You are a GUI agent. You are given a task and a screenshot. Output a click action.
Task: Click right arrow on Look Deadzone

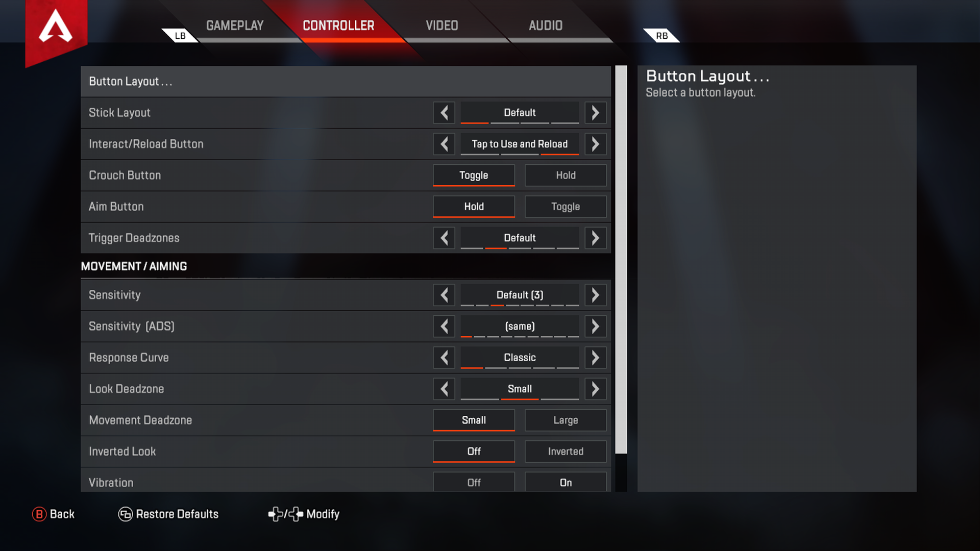pyautogui.click(x=595, y=388)
